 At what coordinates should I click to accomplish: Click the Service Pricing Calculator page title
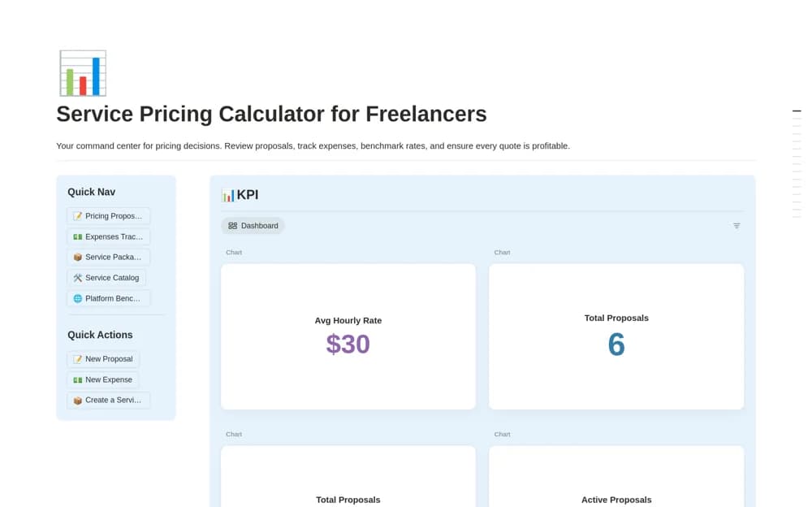coord(271,114)
